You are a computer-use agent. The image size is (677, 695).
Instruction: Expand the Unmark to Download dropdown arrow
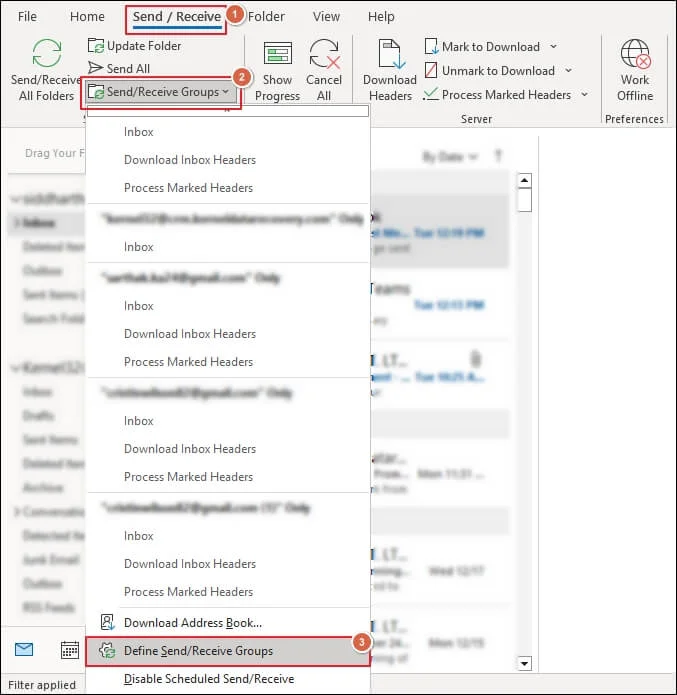point(568,70)
